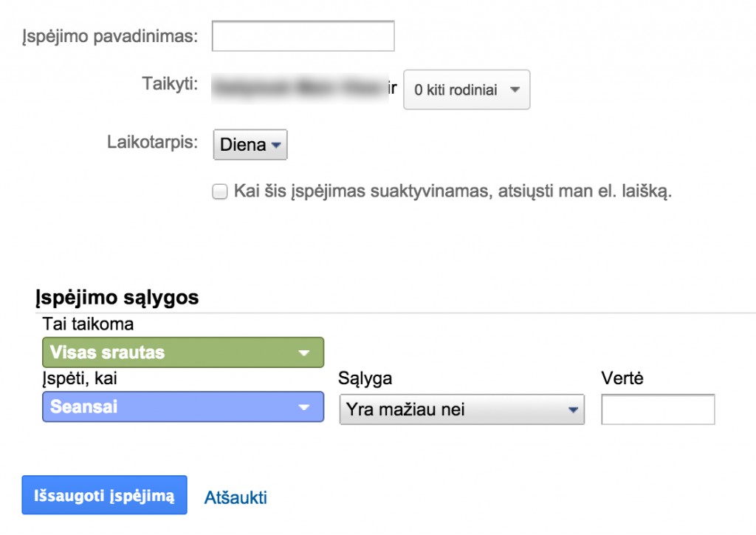Open the Seansai metric dropdown
This screenshot has width=756, height=535.
183,409
